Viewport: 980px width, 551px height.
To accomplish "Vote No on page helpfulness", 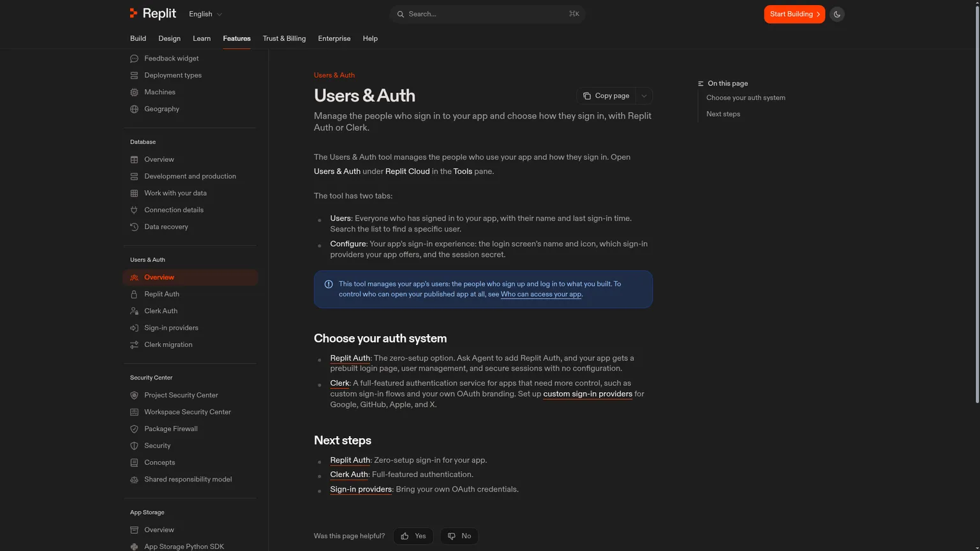I will (x=459, y=536).
